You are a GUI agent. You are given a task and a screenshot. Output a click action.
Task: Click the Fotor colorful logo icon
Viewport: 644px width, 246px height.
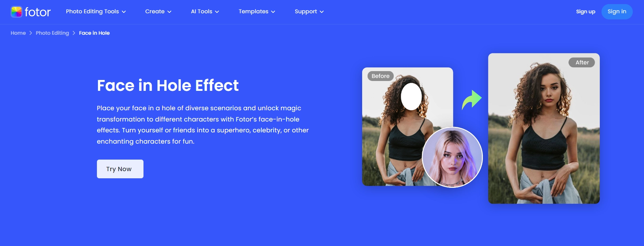(16, 12)
